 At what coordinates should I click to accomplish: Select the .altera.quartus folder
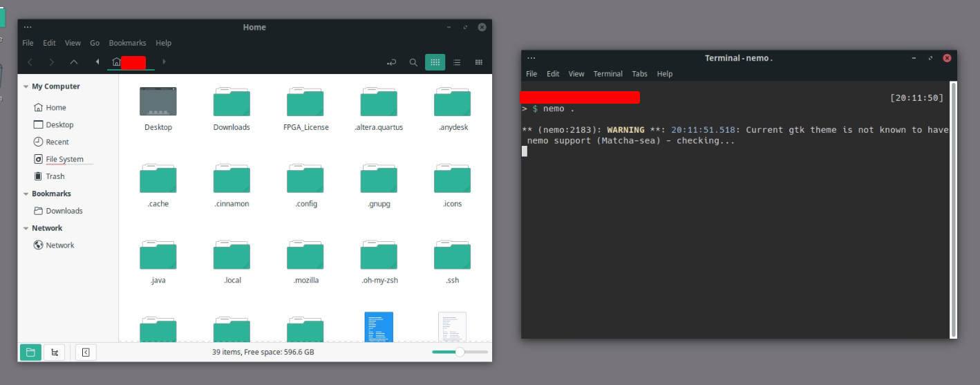(x=379, y=102)
